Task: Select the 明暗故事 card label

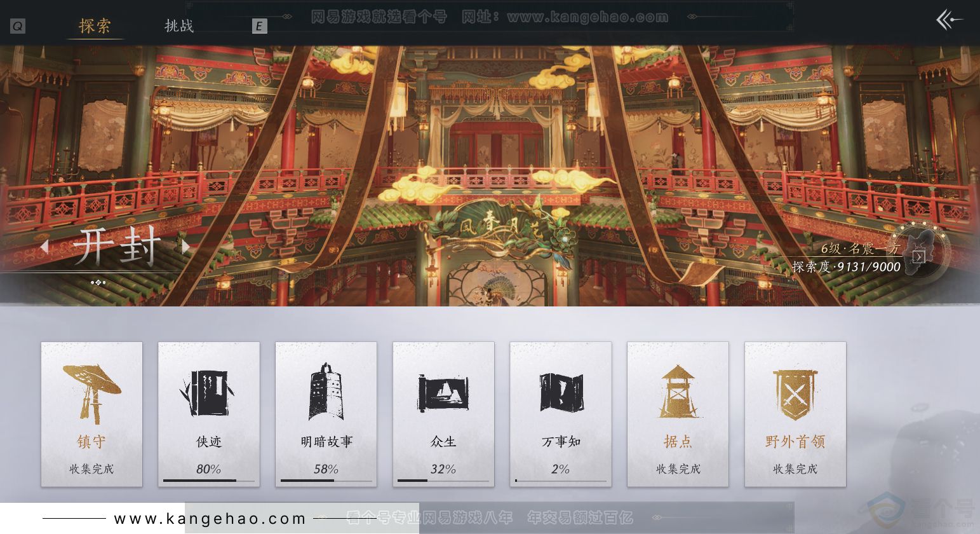Action: coord(326,442)
